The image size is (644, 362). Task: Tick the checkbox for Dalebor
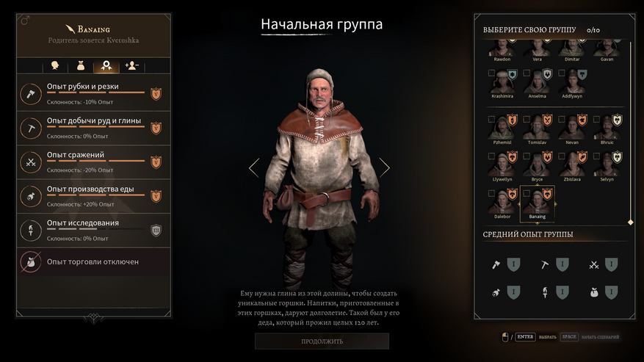click(491, 193)
